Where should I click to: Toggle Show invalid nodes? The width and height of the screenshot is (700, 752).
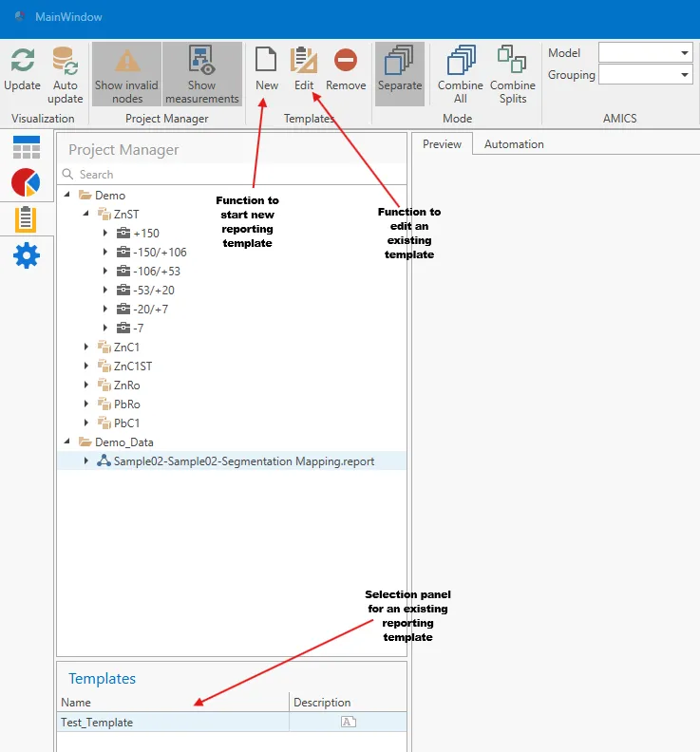click(x=126, y=74)
